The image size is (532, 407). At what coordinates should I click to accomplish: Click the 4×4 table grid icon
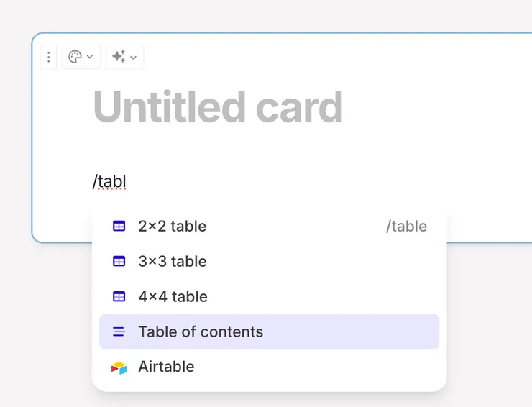point(119,296)
